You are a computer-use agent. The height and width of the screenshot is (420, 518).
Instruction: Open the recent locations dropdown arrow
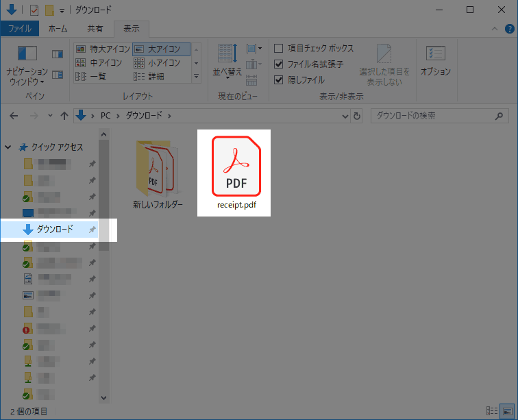click(50, 116)
